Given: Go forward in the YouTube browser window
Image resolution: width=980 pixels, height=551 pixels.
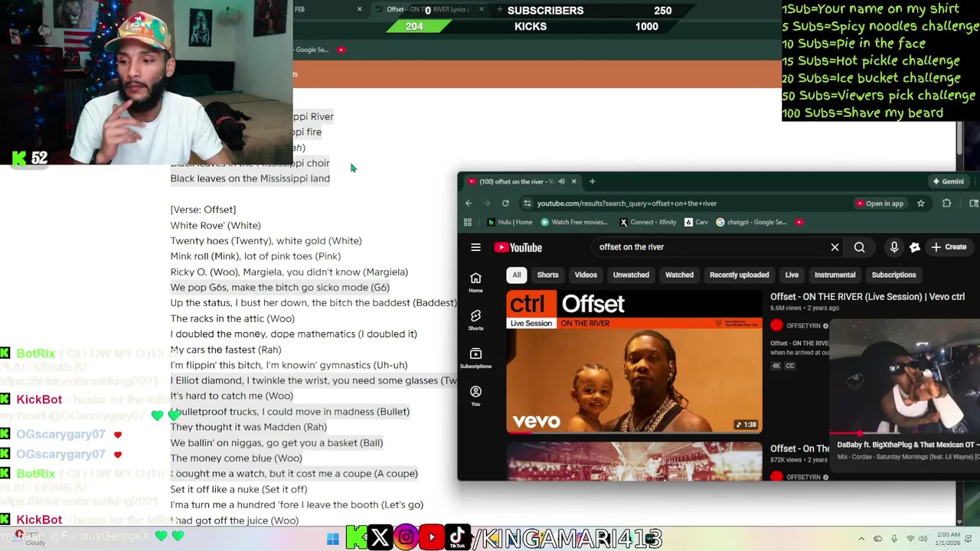Looking at the screenshot, I should (487, 204).
